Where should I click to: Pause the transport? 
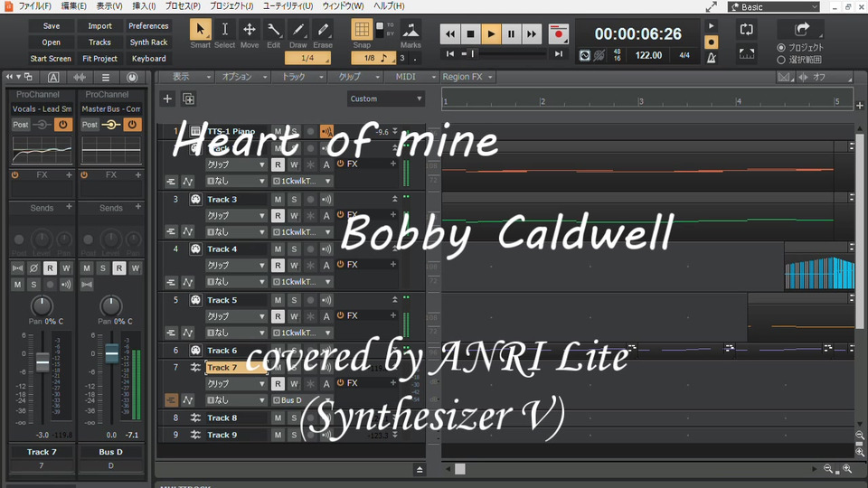pos(511,33)
